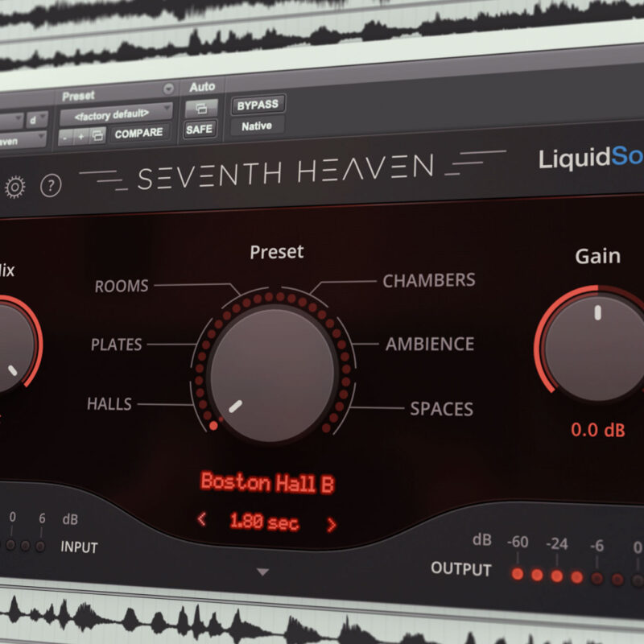Open the circular Preset menu arrow
Screen dimensions: 644x644
point(168,89)
